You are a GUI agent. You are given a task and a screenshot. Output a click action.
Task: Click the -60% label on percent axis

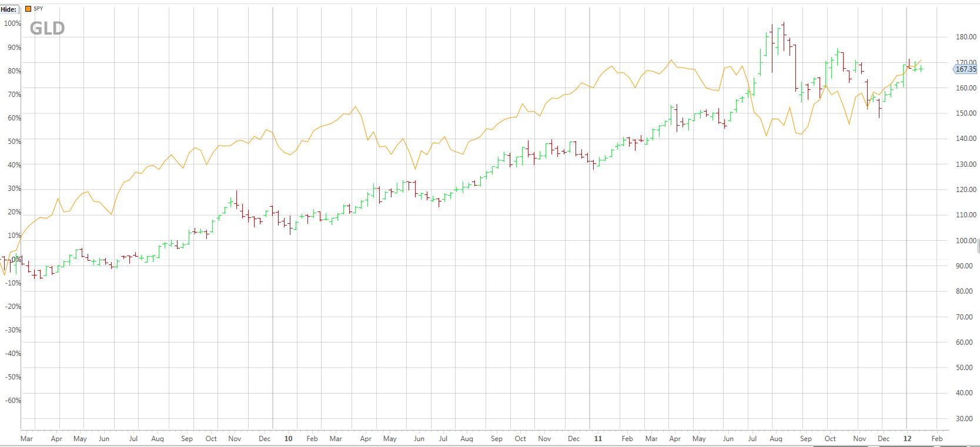12,400
